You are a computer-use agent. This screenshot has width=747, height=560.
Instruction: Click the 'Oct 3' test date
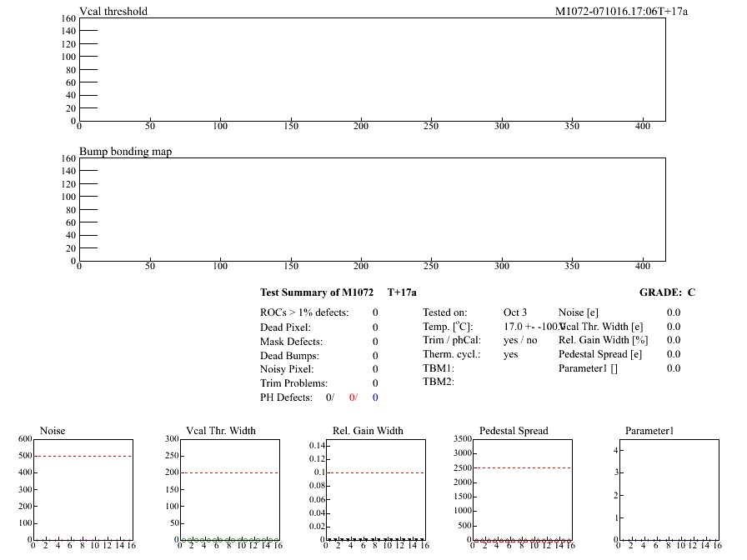515,312
